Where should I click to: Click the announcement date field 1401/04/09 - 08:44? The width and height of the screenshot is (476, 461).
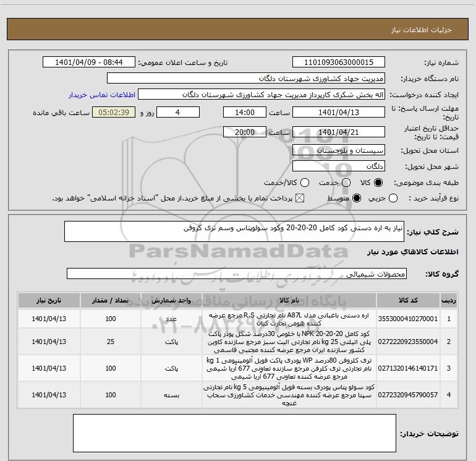coord(89,62)
